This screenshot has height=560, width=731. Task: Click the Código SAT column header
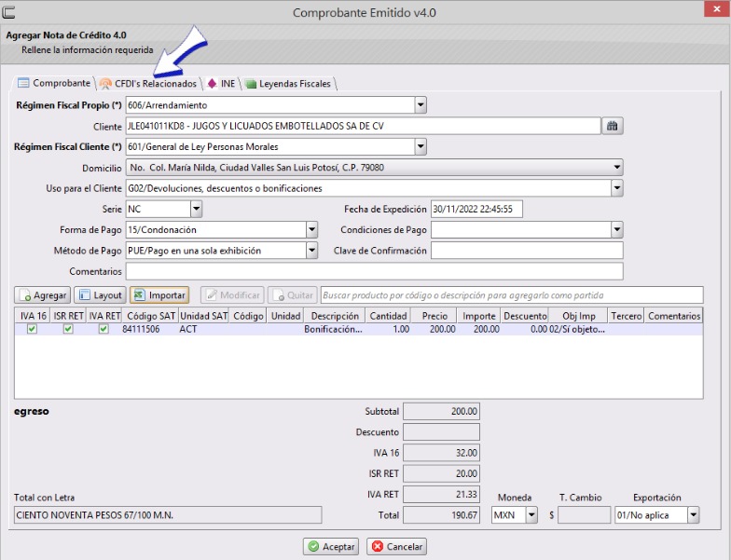coord(151,316)
